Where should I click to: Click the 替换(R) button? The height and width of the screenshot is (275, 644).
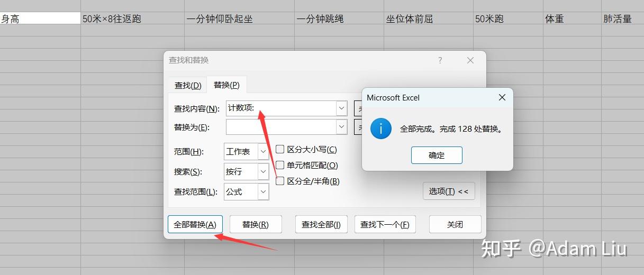[x=256, y=224]
